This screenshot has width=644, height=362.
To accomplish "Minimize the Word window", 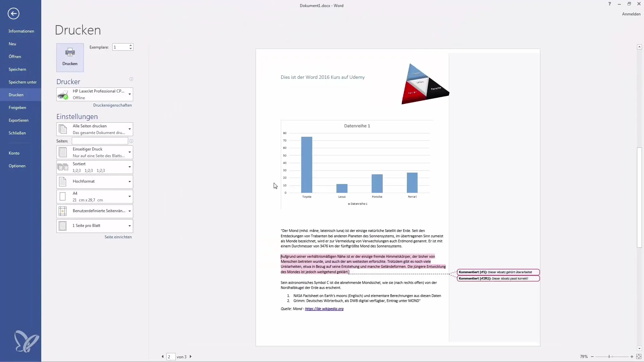I will [x=619, y=4].
